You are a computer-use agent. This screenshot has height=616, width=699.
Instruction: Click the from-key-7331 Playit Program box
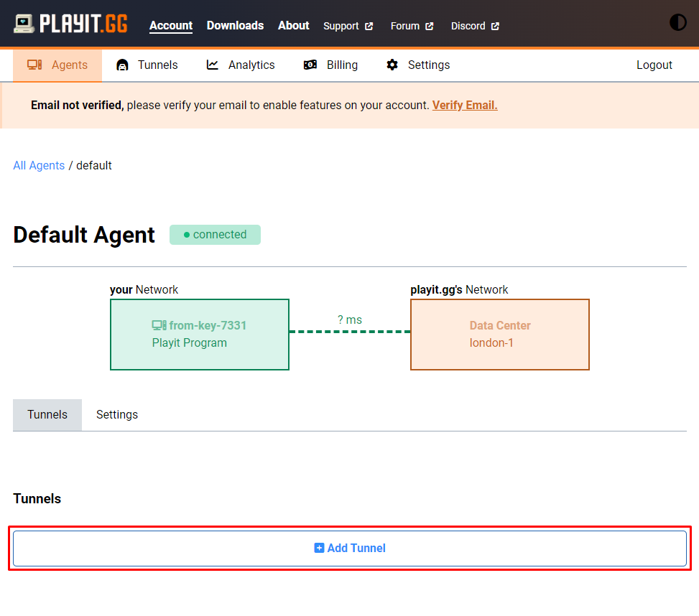click(x=200, y=334)
